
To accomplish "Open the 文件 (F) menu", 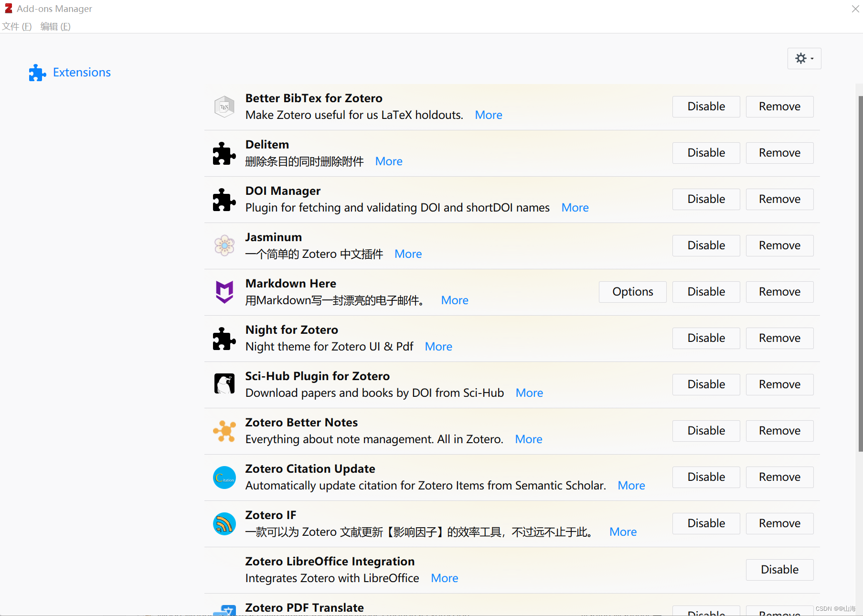I will point(17,26).
